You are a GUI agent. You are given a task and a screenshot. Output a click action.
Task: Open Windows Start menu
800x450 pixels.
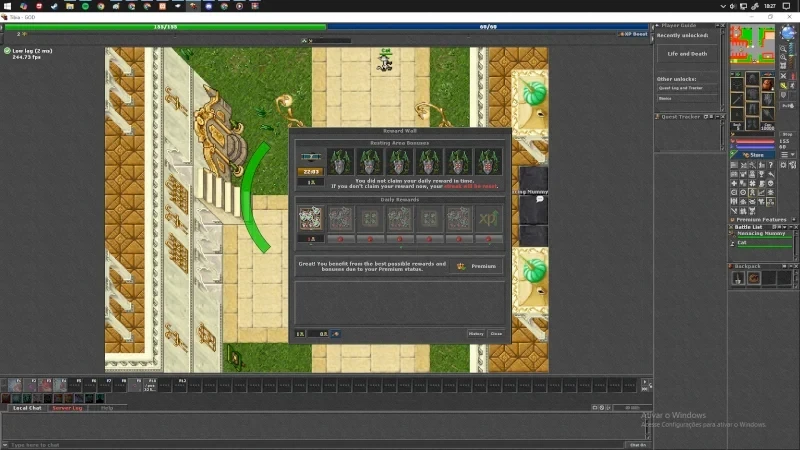pos(7,6)
